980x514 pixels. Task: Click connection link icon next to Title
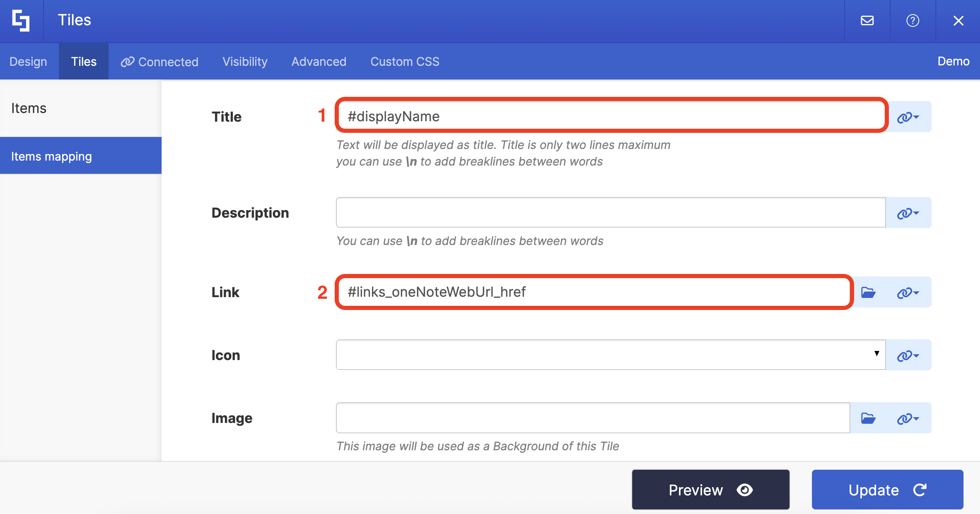coord(908,117)
